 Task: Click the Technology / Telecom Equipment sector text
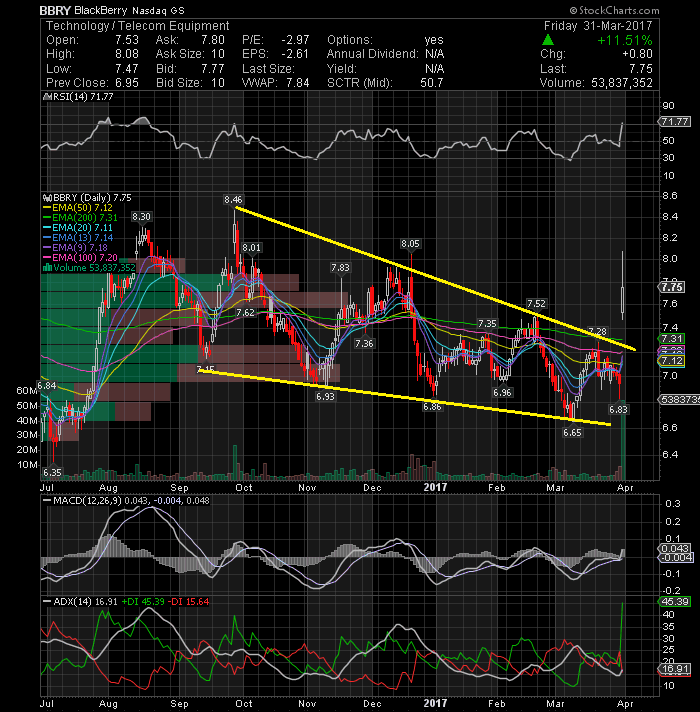pos(138,26)
